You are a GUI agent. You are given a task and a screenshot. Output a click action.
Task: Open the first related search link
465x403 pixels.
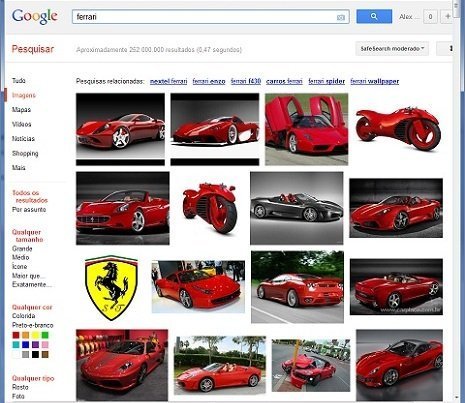(x=168, y=81)
